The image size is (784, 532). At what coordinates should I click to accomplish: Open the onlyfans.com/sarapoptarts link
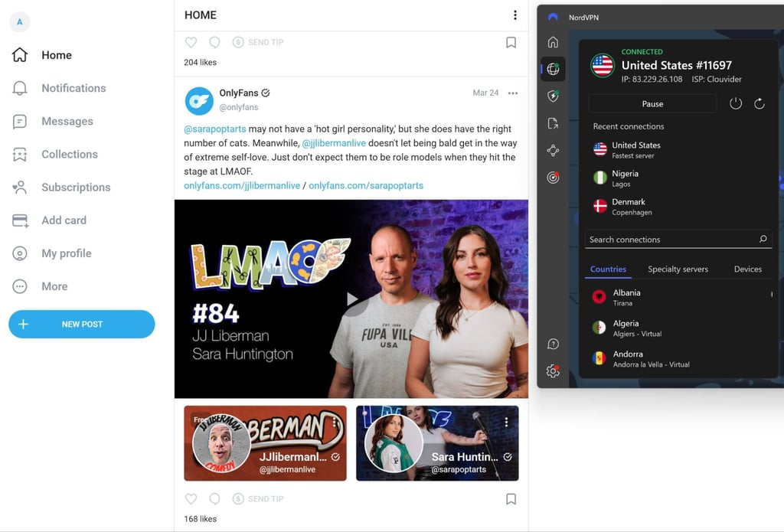tap(366, 185)
